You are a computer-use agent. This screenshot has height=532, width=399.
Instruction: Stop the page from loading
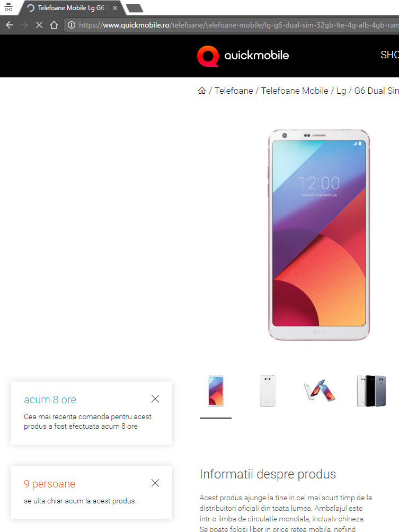point(39,25)
